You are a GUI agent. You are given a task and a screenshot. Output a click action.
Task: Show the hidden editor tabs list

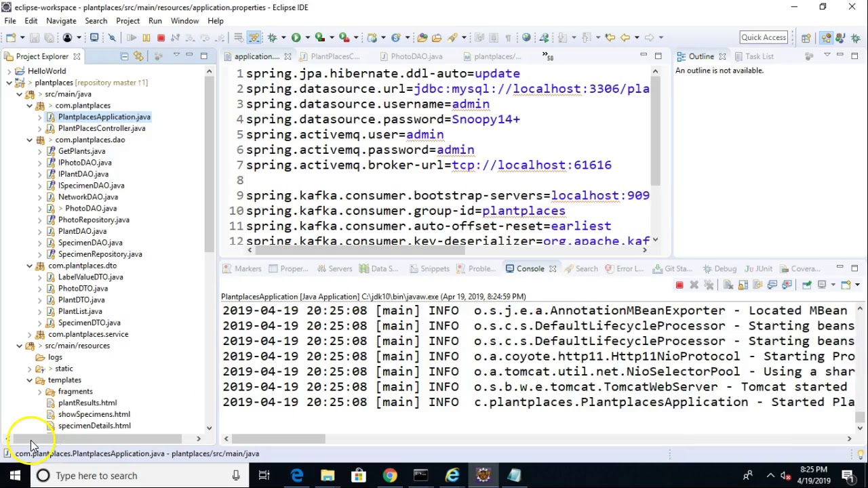coord(547,56)
